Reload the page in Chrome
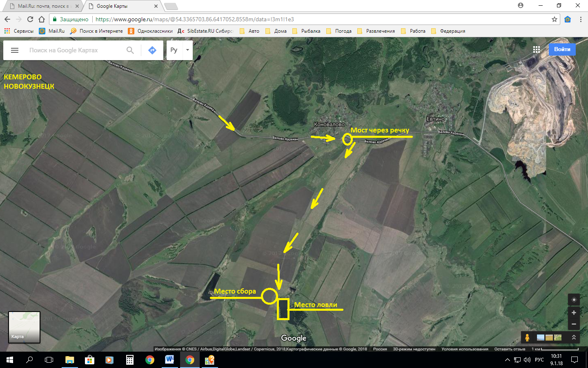Screen dimensions: 588x368 coord(30,19)
